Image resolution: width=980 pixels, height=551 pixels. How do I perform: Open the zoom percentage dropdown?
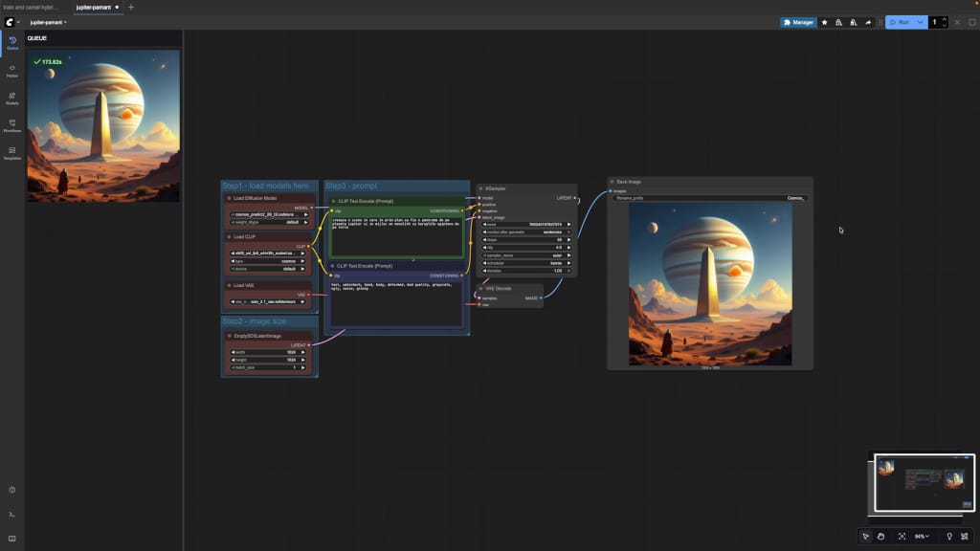point(922,536)
